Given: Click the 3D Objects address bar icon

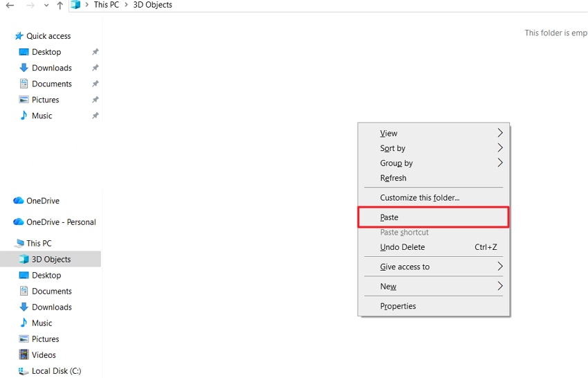Looking at the screenshot, I should pos(76,5).
